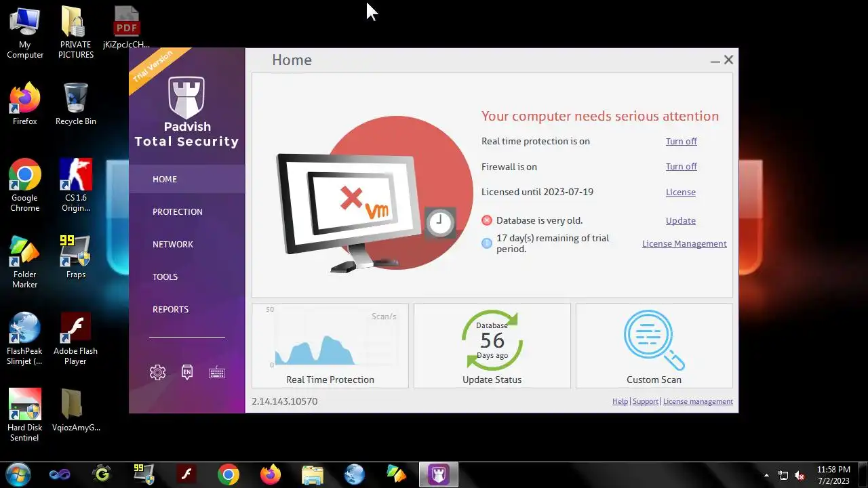Click version number 2.14.143.10570
This screenshot has width=868, height=488.
coord(284,401)
